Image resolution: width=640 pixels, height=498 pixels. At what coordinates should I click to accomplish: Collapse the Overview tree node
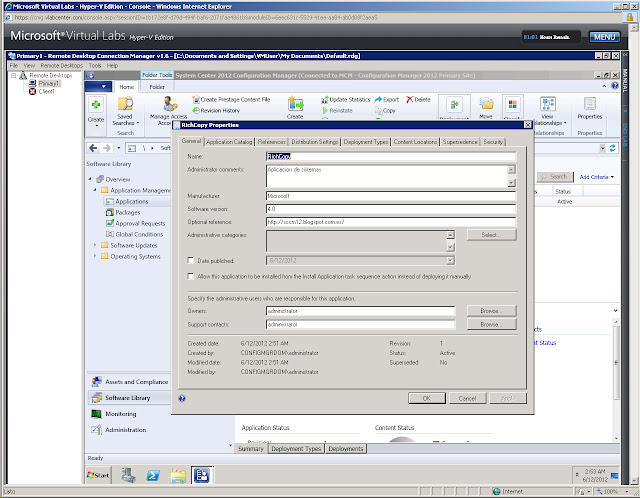point(90,179)
